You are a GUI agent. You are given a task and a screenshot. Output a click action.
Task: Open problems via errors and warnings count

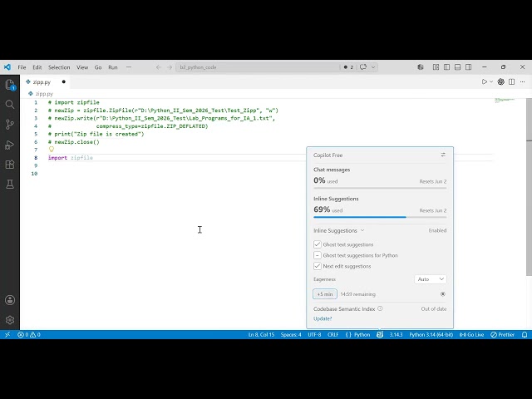click(x=29, y=334)
